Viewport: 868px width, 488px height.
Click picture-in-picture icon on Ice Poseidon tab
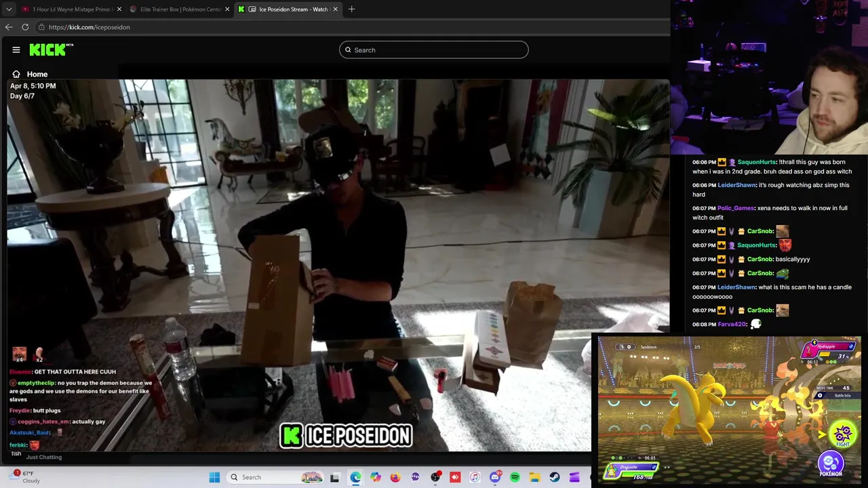pyautogui.click(x=252, y=9)
